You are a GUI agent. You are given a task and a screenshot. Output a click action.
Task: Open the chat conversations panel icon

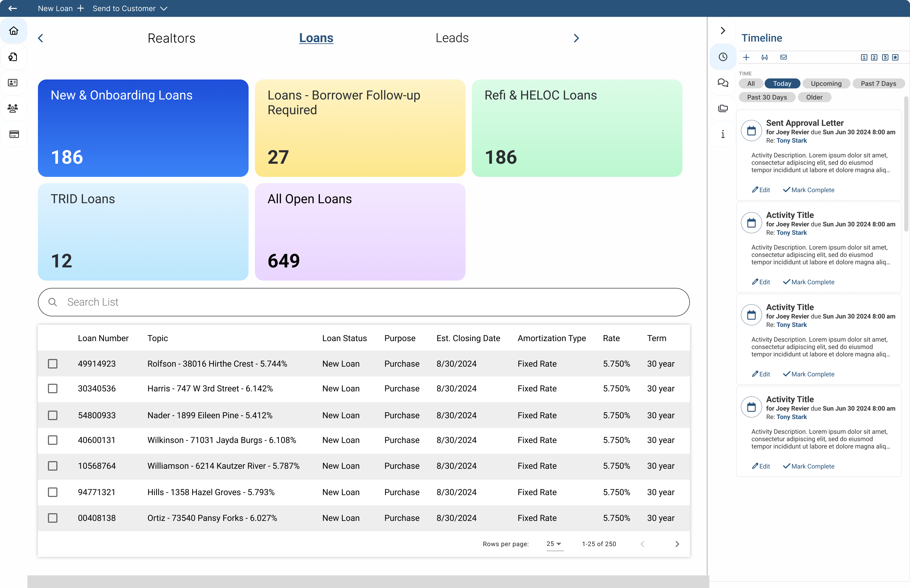[723, 82]
